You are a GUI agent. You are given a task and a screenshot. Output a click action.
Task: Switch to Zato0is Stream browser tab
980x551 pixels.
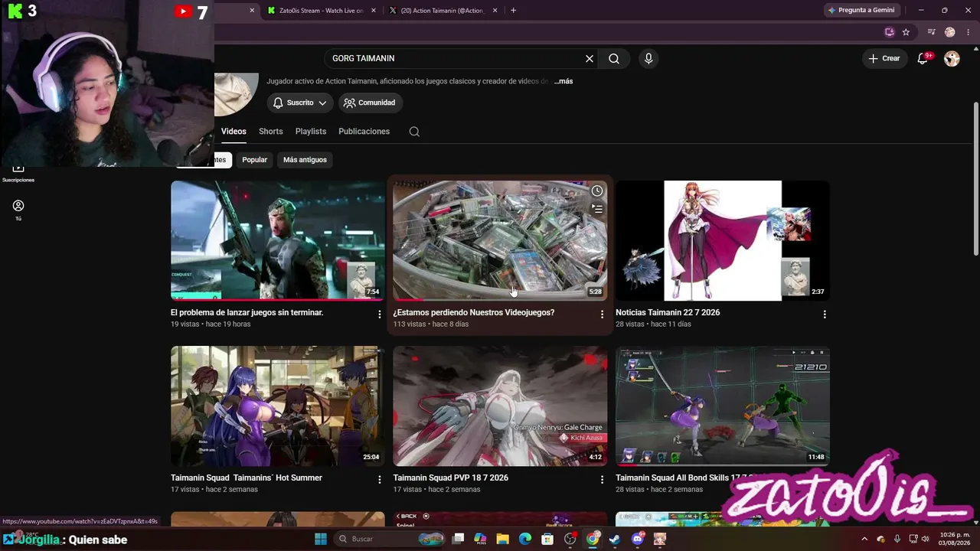point(321,11)
